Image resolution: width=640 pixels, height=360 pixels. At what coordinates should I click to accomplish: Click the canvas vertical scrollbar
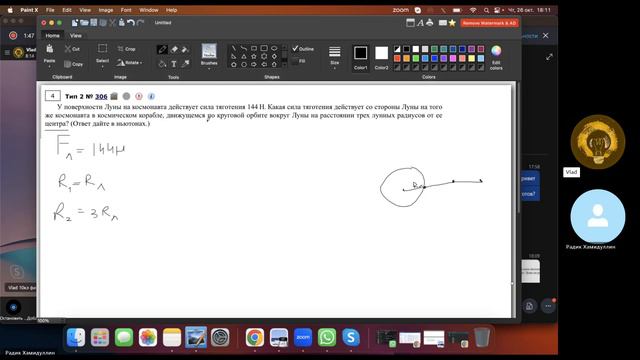518,149
